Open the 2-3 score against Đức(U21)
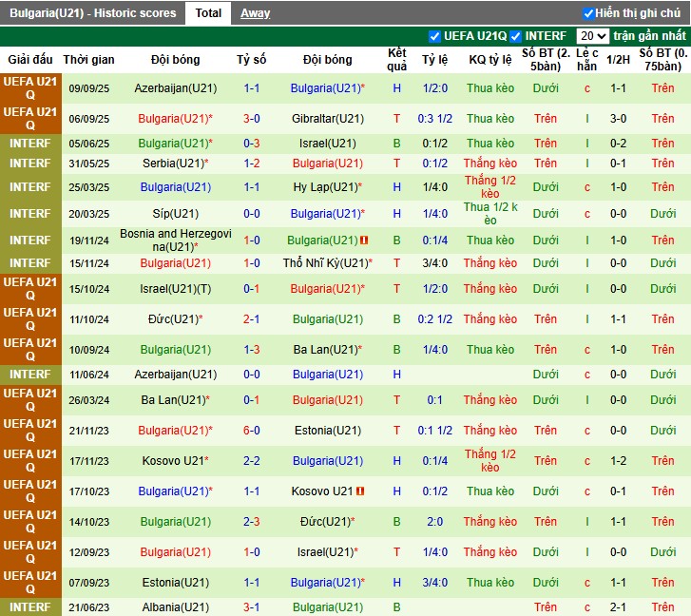 [252, 522]
